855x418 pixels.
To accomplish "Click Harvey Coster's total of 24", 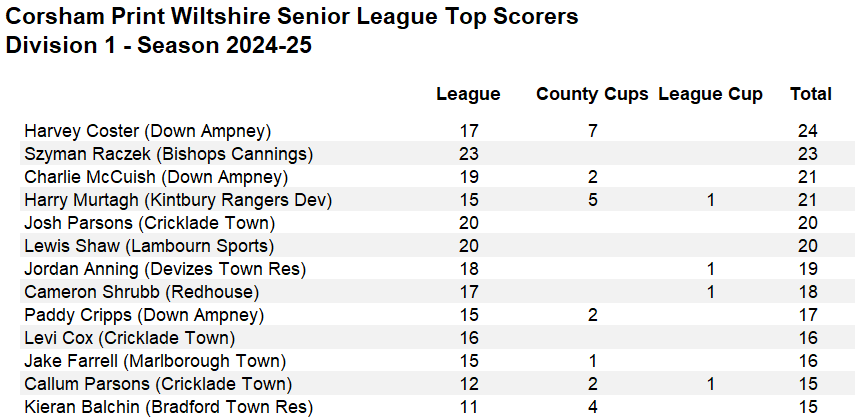I will [809, 131].
